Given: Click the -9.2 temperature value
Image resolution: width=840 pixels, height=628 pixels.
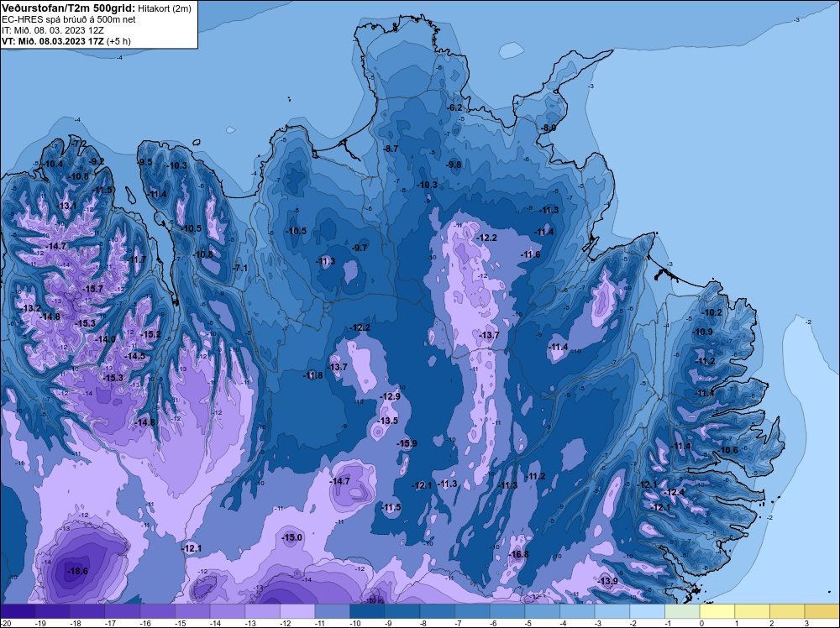Looking at the screenshot, I should (x=97, y=161).
